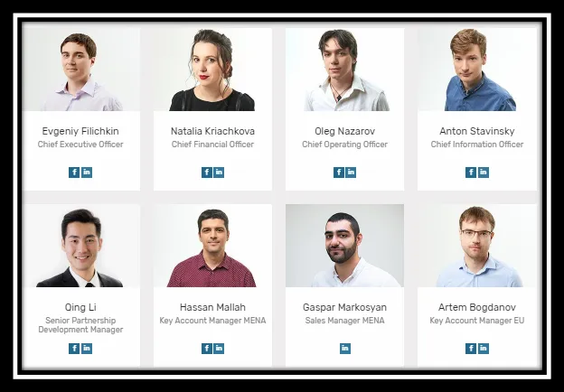Click Natalia Kriachkova's LinkedIn icon

coord(219,173)
